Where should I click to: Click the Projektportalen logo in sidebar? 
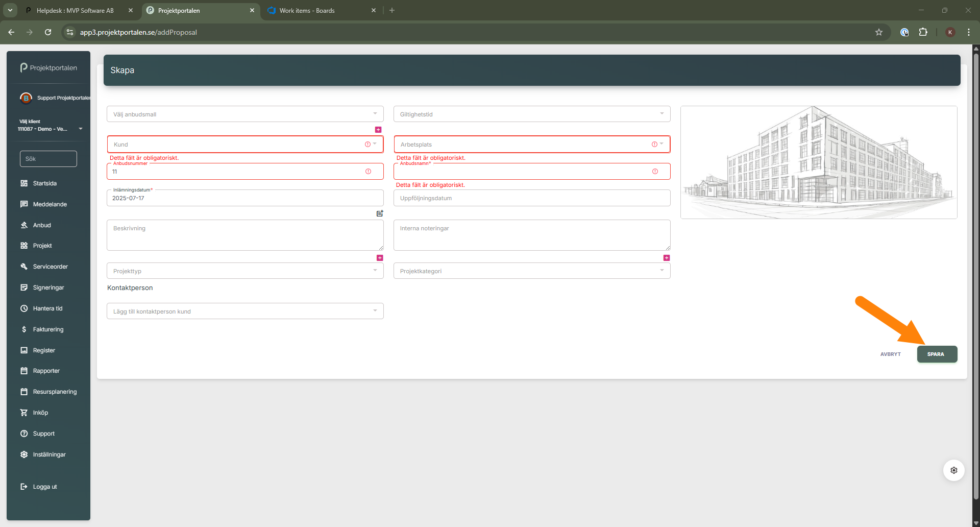pos(48,67)
